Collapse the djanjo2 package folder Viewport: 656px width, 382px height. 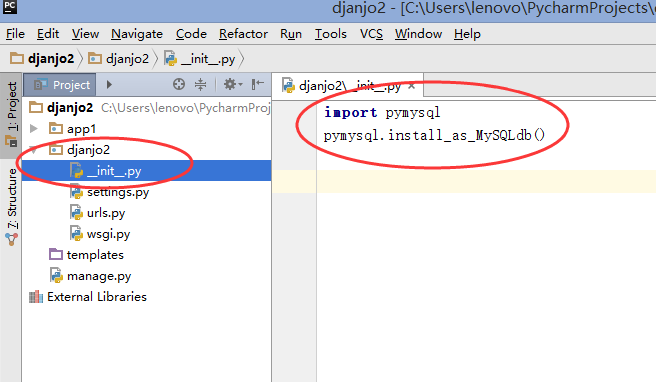click(x=34, y=149)
